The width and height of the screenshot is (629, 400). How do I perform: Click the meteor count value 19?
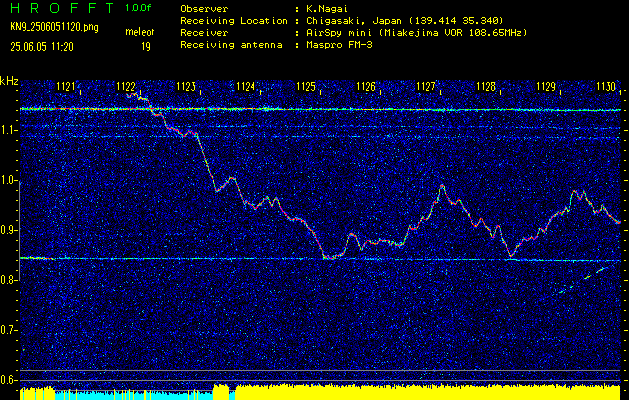[146, 47]
